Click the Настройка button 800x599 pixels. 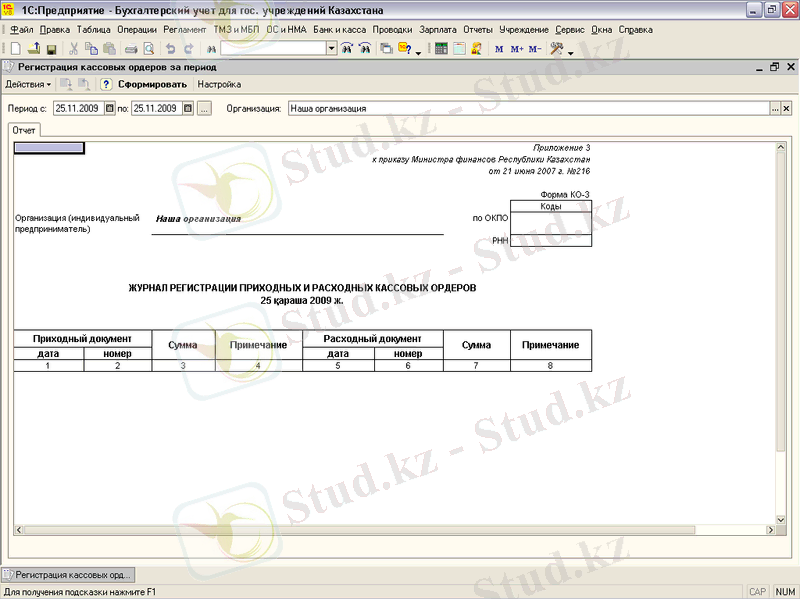click(x=219, y=85)
